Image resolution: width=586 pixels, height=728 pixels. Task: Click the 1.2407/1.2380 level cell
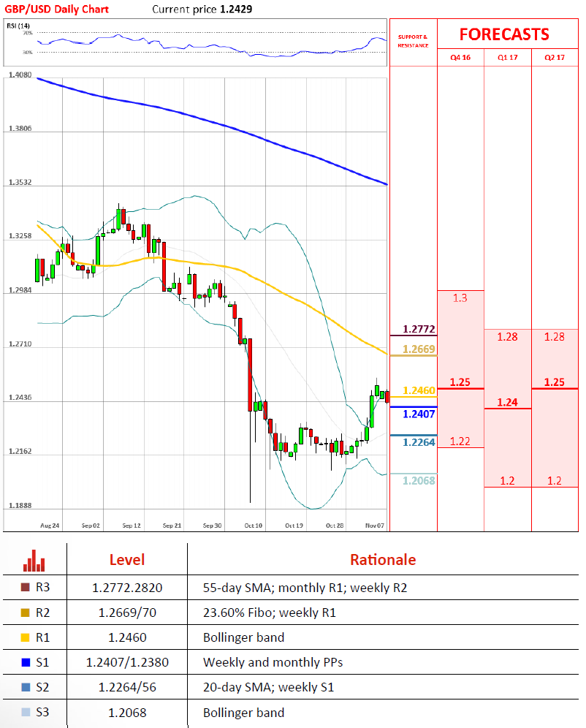click(127, 662)
